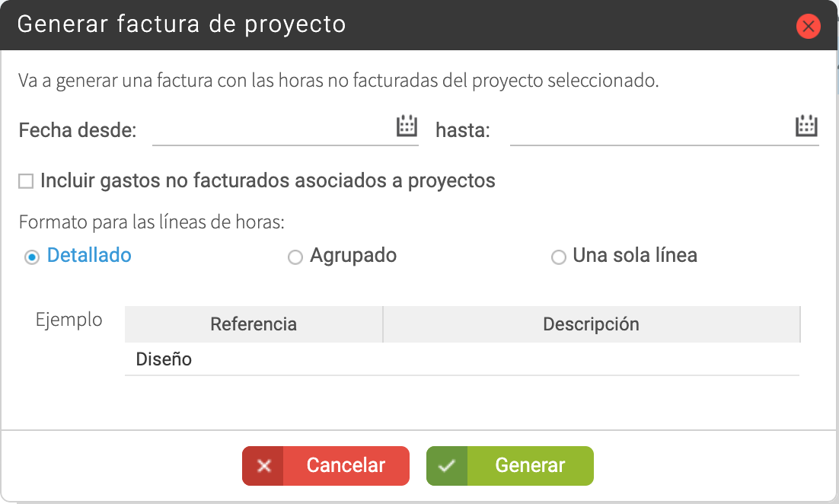This screenshot has height=504, width=839.
Task: Click the Detallado label text
Action: click(89, 255)
